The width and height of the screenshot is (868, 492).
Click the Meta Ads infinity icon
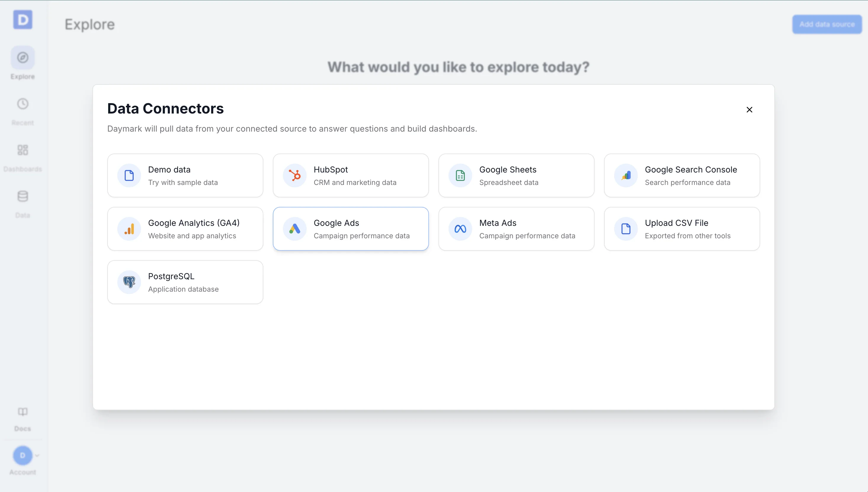pyautogui.click(x=460, y=229)
